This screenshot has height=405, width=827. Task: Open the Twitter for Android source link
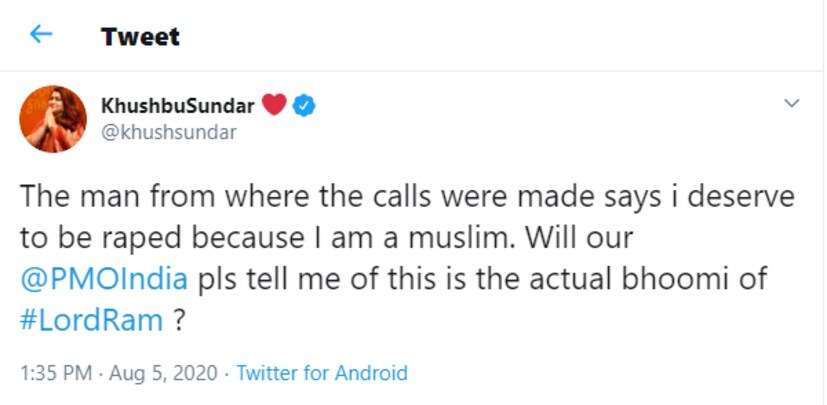pos(322,373)
